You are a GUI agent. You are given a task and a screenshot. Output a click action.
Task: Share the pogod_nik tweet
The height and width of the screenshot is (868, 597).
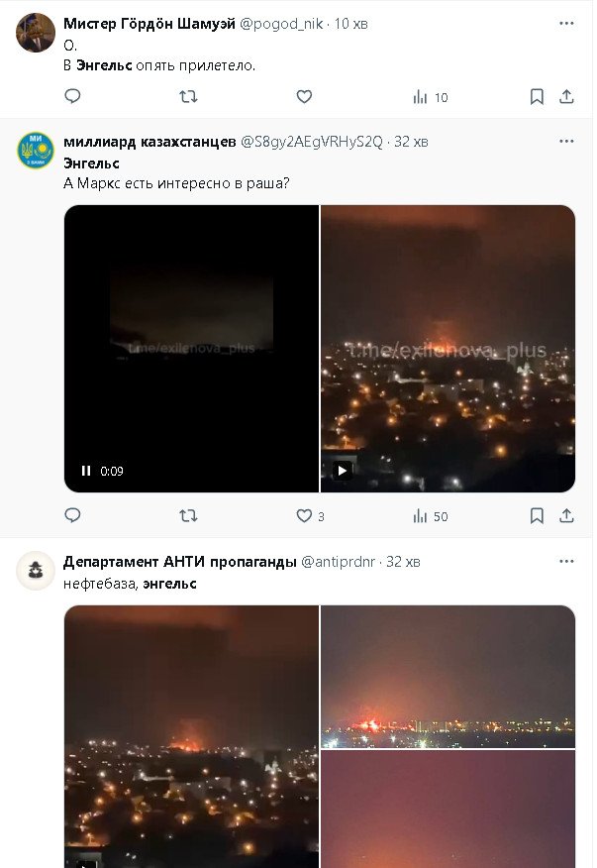[566, 97]
